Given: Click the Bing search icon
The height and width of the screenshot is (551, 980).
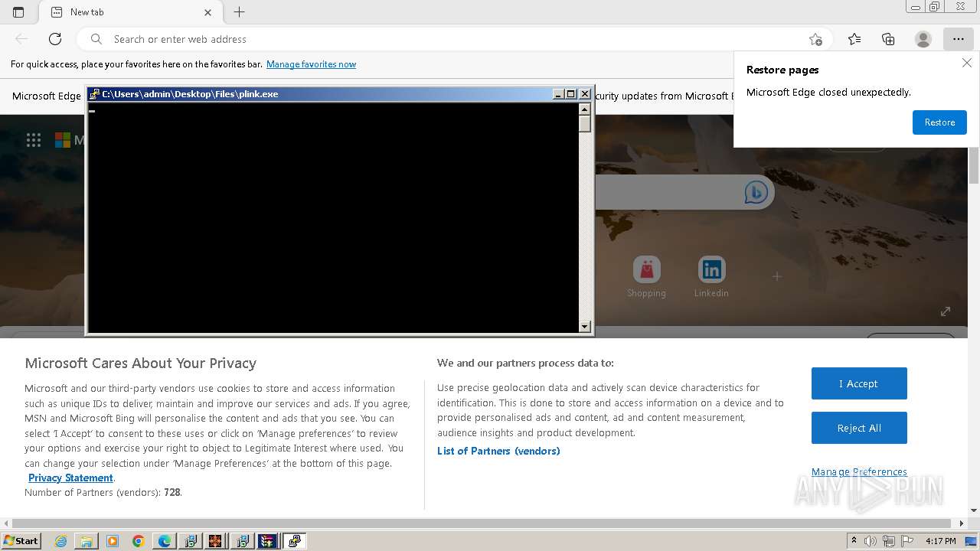Looking at the screenshot, I should [756, 192].
